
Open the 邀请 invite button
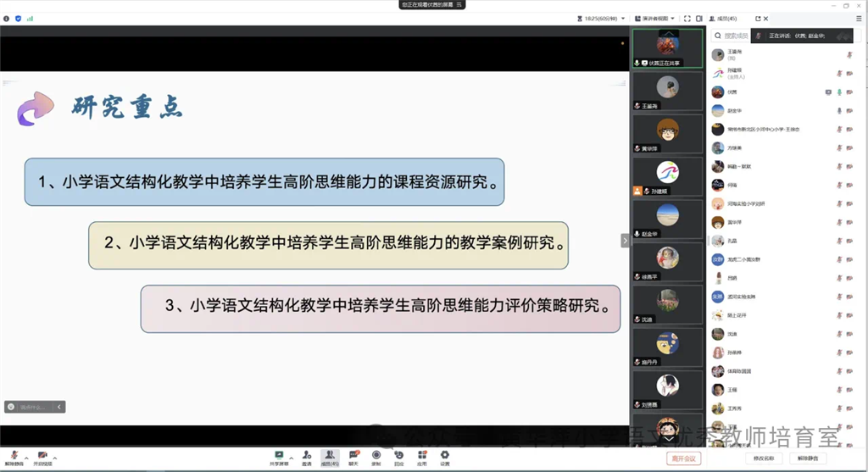[307, 458]
